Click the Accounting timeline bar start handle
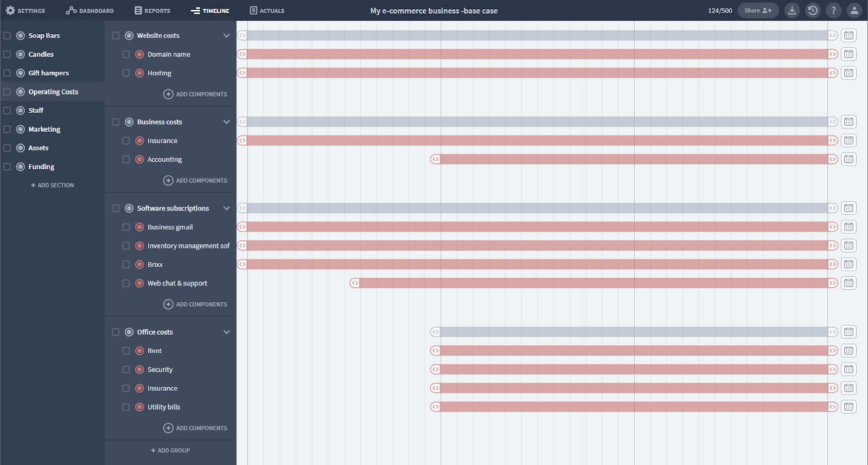The width and height of the screenshot is (868, 465). (x=435, y=159)
